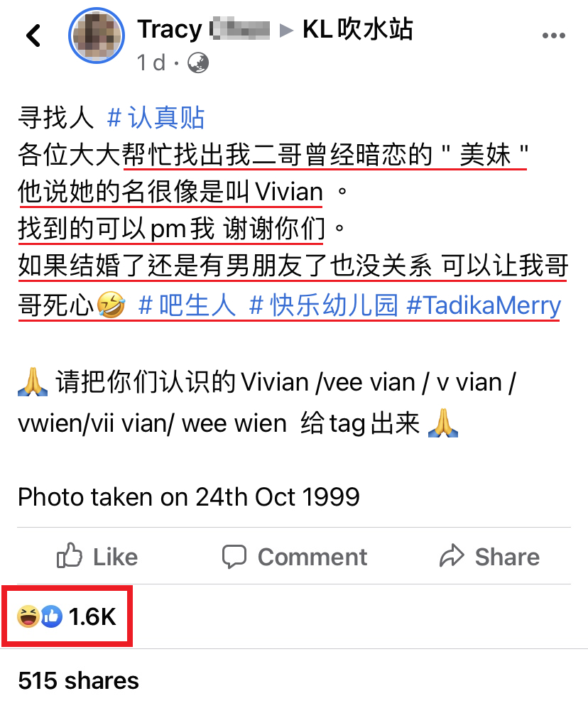Open the #吧生人 hashtag
Image resolution: width=588 pixels, height=713 pixels.
[x=187, y=305]
